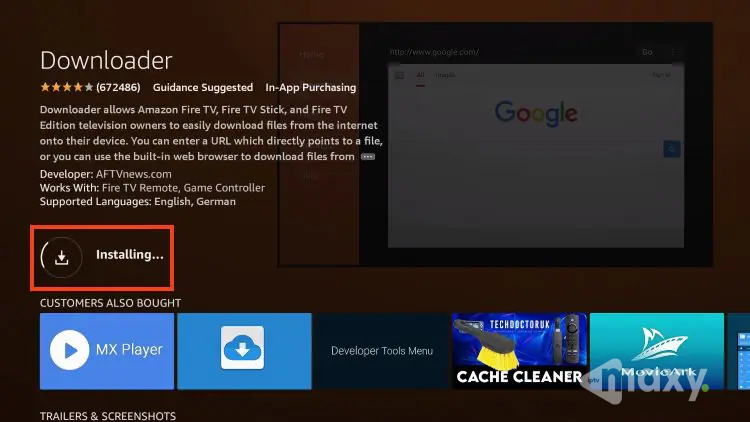Switch to the Images tab in the preview
The width and height of the screenshot is (750, 422).
coord(446,74)
